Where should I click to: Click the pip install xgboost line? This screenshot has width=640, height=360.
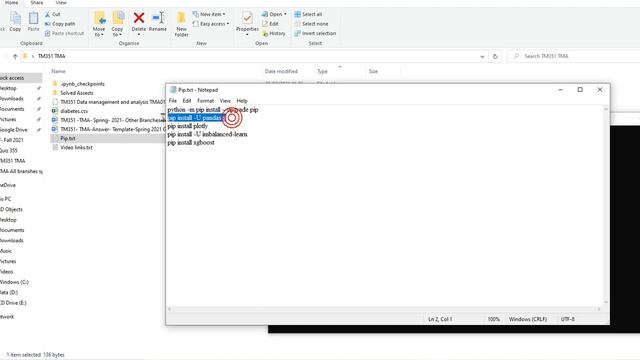(191, 142)
